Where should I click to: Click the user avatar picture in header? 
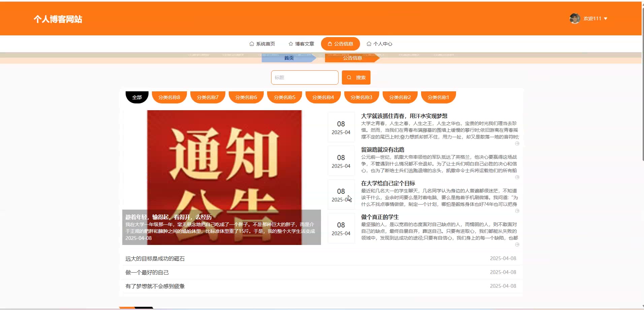[575, 19]
